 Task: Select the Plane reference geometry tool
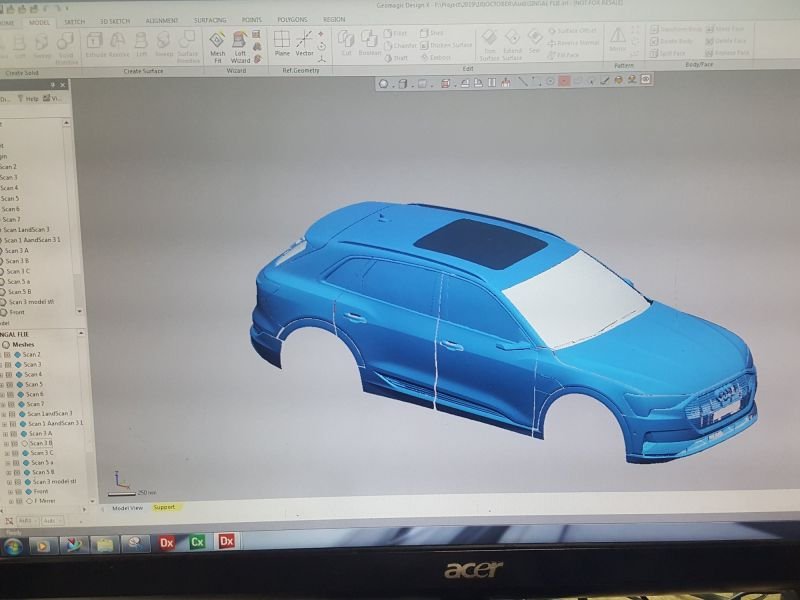point(282,43)
